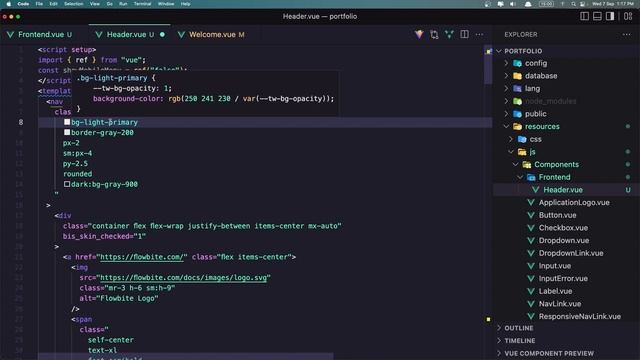Click the Vue icon on Frontend.vue tab

[x=11, y=35]
